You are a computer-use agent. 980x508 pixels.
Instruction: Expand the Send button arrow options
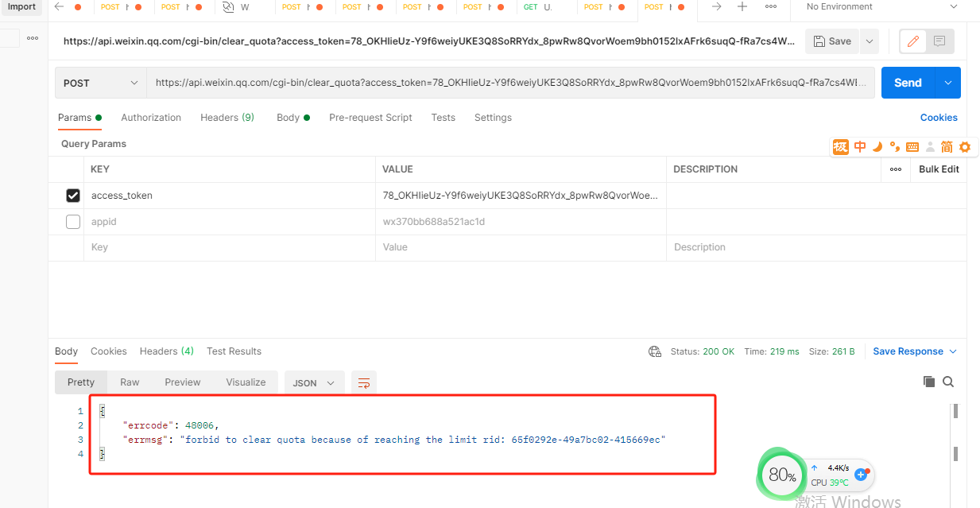click(948, 83)
